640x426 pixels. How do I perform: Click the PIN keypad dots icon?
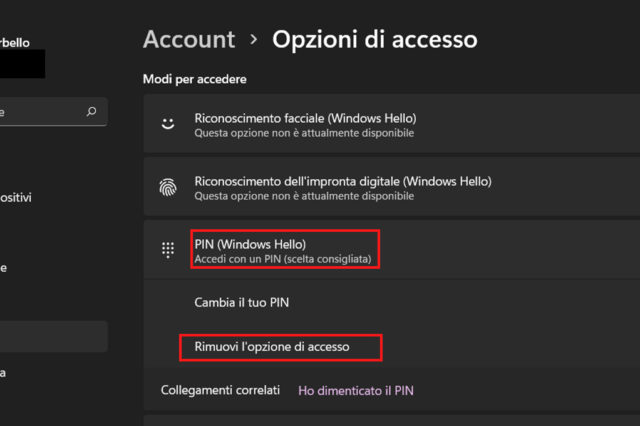[168, 250]
